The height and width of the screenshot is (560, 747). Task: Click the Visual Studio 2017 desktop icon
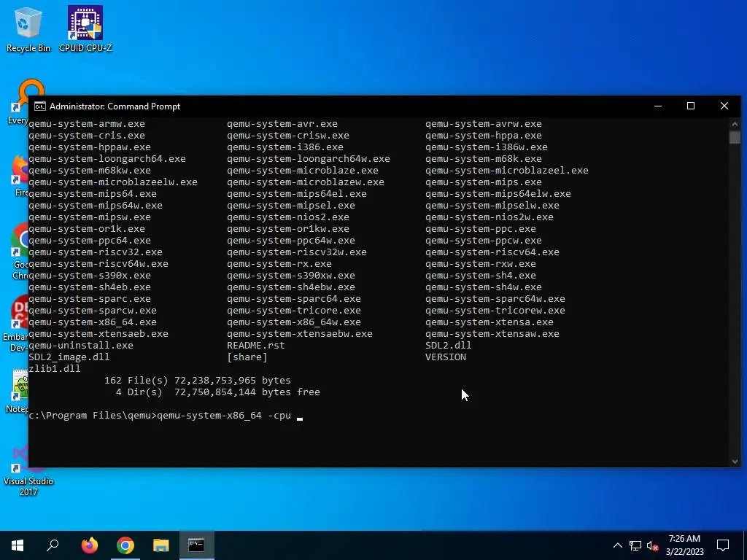(x=28, y=470)
